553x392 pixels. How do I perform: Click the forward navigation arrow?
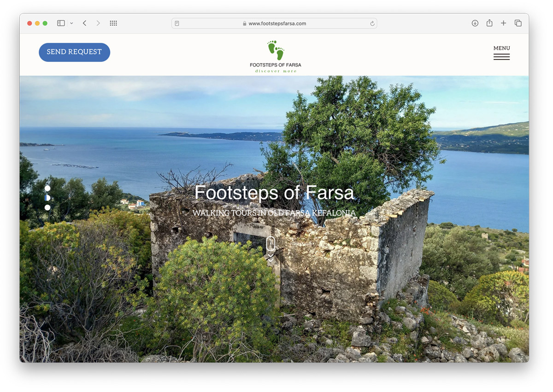click(98, 23)
